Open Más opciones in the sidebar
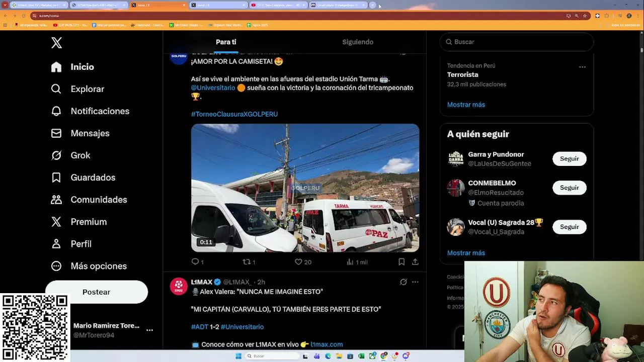Screen dimensions: 644x362 click(89, 266)
